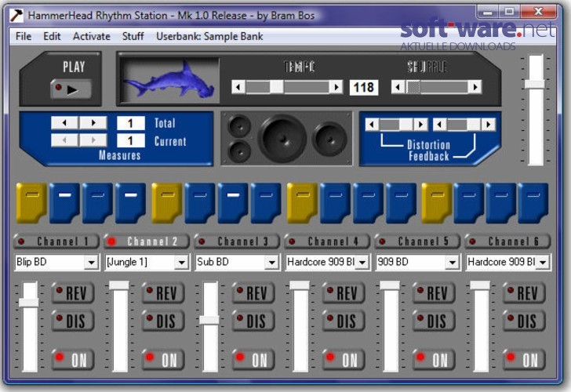This screenshot has width=571, height=392.
Task: Select Channel 5 for editing
Action: (417, 241)
